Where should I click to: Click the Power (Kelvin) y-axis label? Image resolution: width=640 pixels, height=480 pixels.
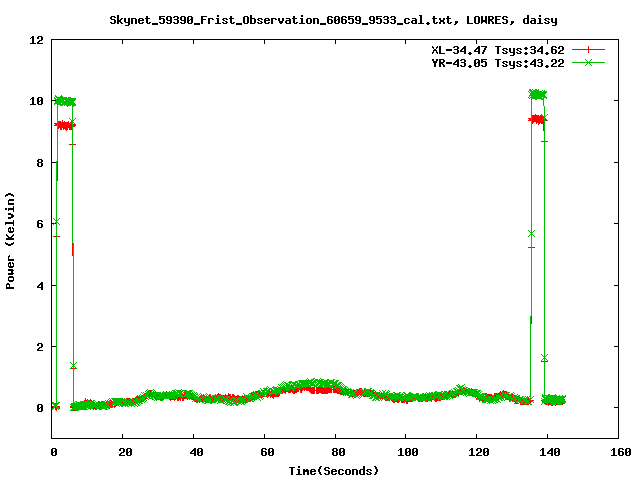(10, 241)
